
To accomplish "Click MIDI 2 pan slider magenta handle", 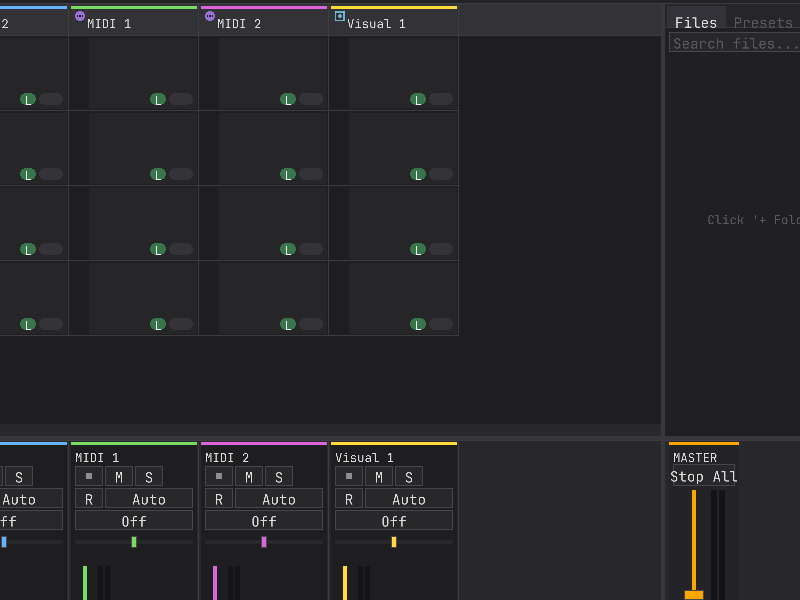I will [x=264, y=542].
